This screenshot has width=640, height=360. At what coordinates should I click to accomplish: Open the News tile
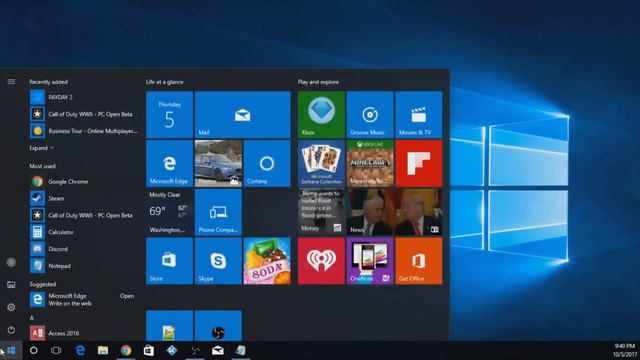[x=394, y=212]
